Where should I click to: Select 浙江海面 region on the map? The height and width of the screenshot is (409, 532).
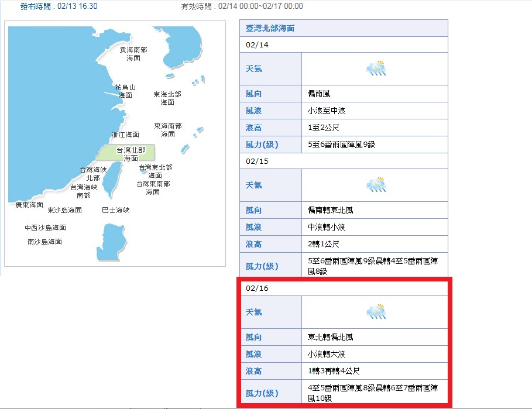(x=125, y=135)
